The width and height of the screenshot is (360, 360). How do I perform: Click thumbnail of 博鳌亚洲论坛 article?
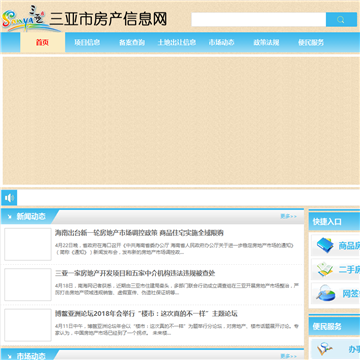[x=28, y=325]
